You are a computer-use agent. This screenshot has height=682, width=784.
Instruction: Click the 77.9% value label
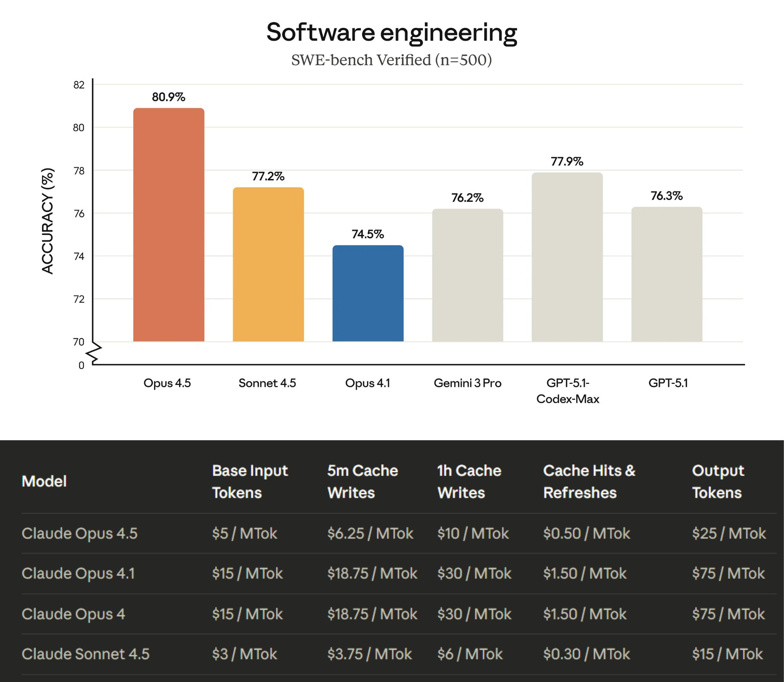coord(567,161)
